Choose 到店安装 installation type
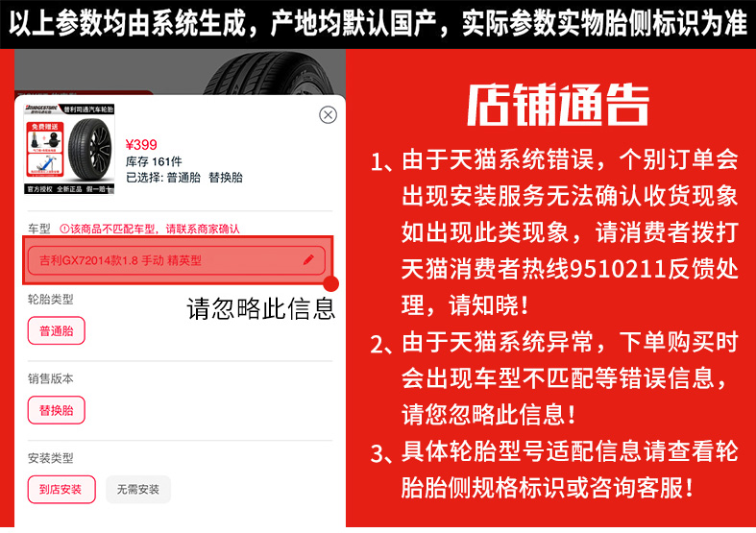This screenshot has height=533, width=756. [61, 489]
